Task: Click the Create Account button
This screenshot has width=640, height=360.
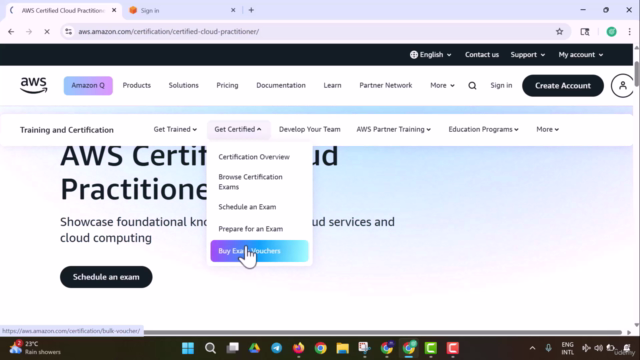Action: [563, 86]
